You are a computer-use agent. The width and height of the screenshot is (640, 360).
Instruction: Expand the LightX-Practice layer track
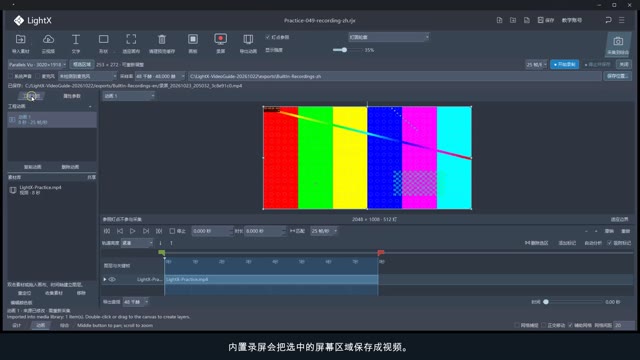[x=105, y=280]
